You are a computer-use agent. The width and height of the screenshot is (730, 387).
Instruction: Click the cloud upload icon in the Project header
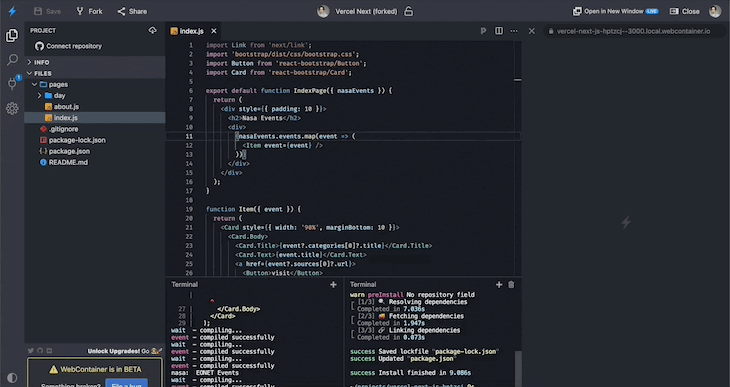point(152,30)
